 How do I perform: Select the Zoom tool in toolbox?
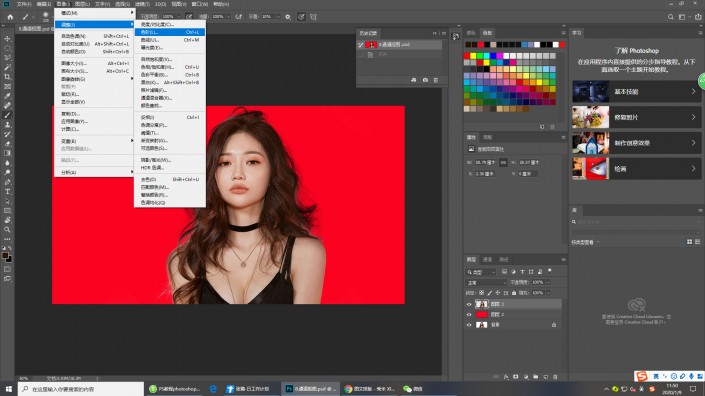coord(7,230)
